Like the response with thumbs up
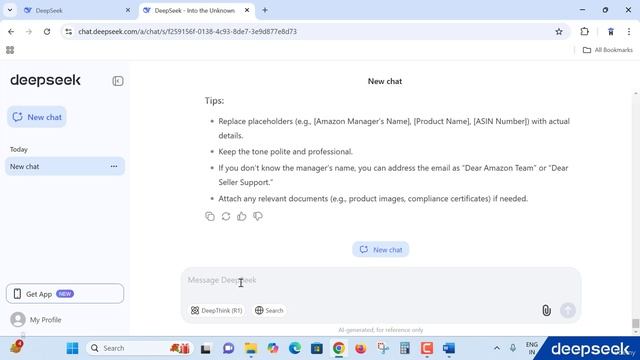 (242, 216)
